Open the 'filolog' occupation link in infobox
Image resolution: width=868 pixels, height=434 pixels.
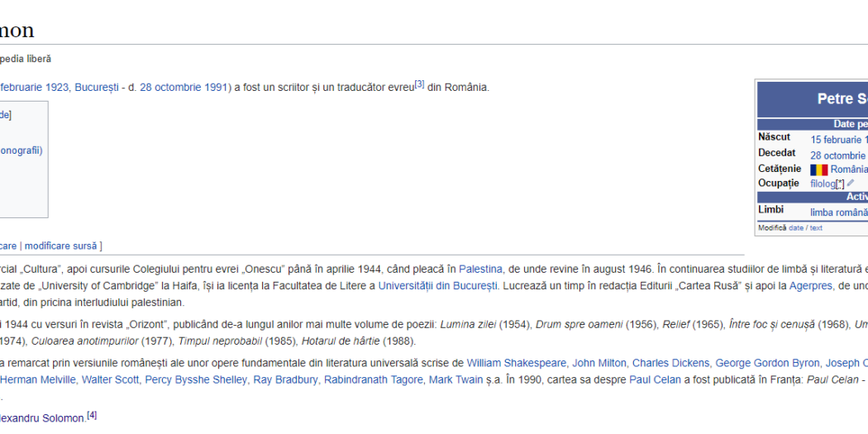click(823, 184)
